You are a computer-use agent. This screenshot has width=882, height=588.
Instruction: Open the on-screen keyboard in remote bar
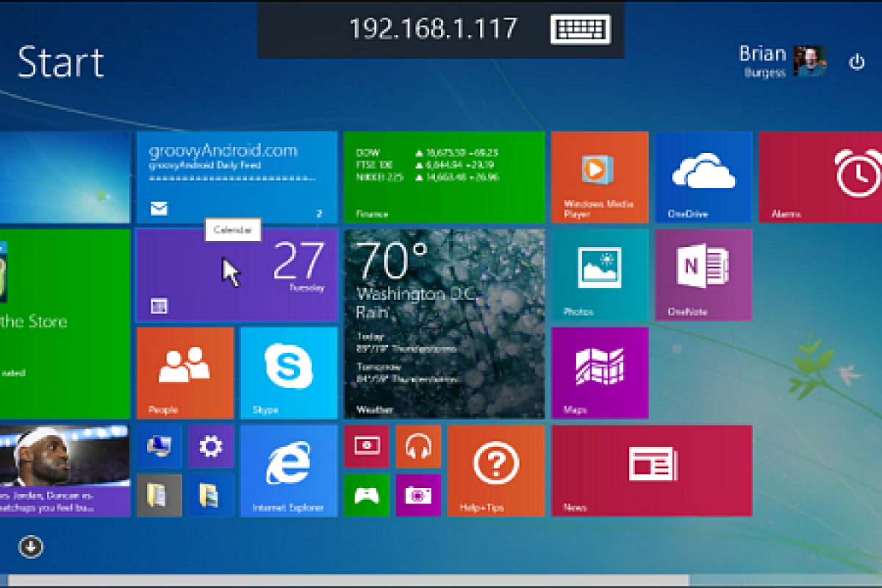(x=580, y=29)
